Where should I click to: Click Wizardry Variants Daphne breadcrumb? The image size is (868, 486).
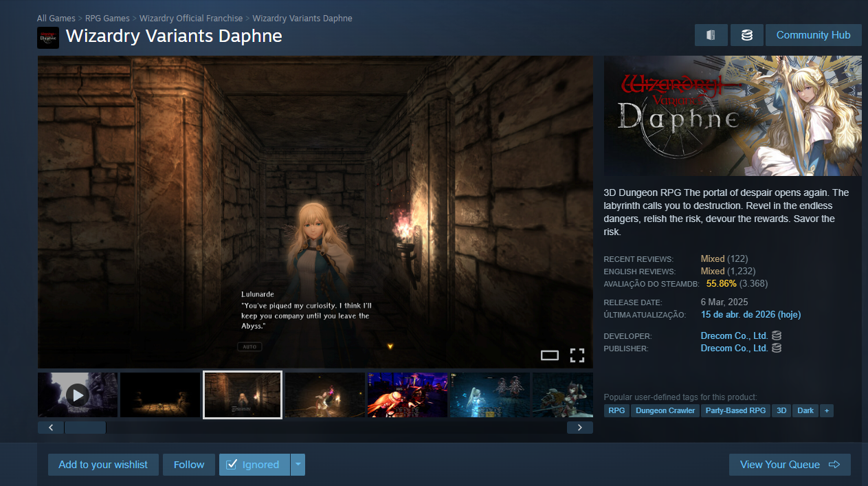(x=302, y=19)
